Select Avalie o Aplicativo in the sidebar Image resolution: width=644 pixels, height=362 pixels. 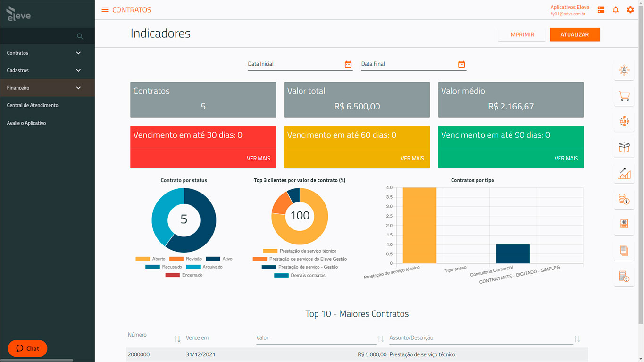click(x=27, y=123)
